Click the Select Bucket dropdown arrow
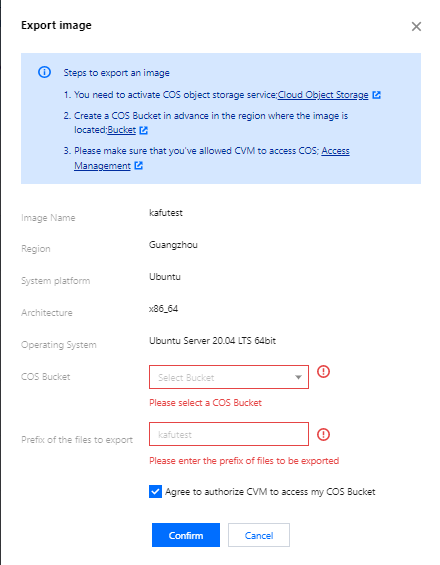The height and width of the screenshot is (565, 440). pos(298,377)
